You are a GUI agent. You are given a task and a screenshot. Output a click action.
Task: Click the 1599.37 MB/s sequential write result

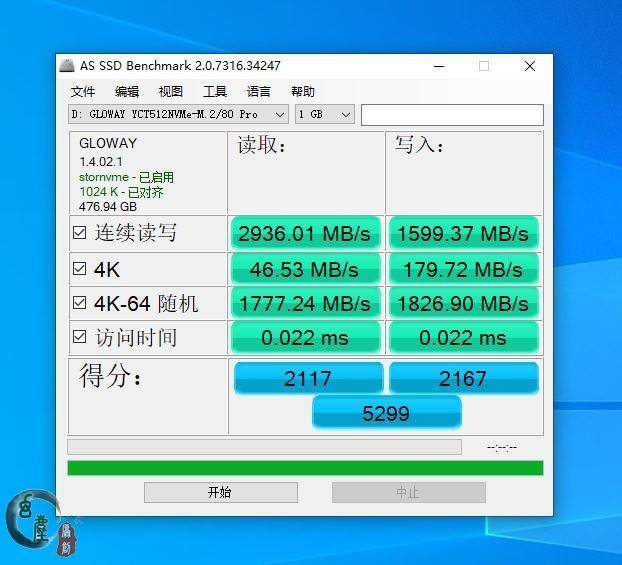[463, 233]
